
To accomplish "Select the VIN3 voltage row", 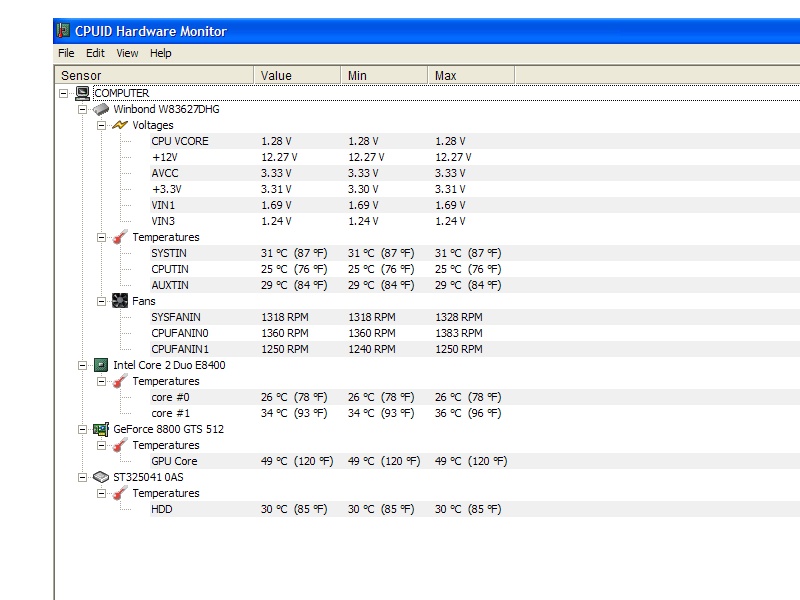I will click(474, 221).
